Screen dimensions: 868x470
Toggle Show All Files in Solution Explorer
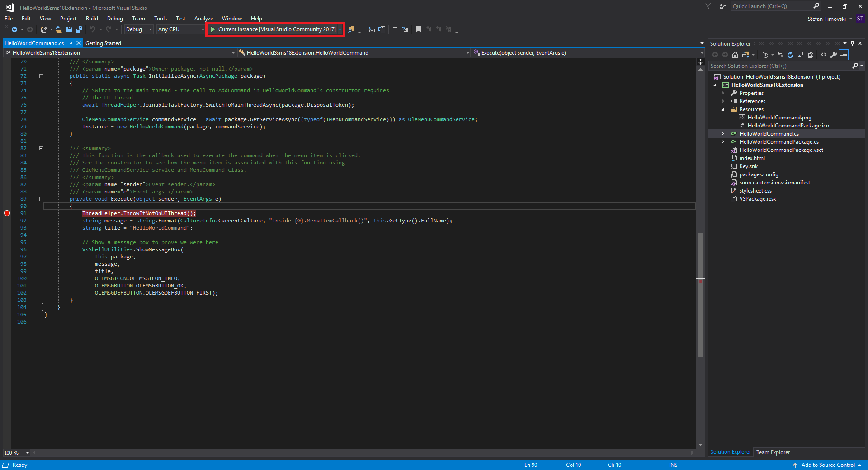pyautogui.click(x=810, y=55)
